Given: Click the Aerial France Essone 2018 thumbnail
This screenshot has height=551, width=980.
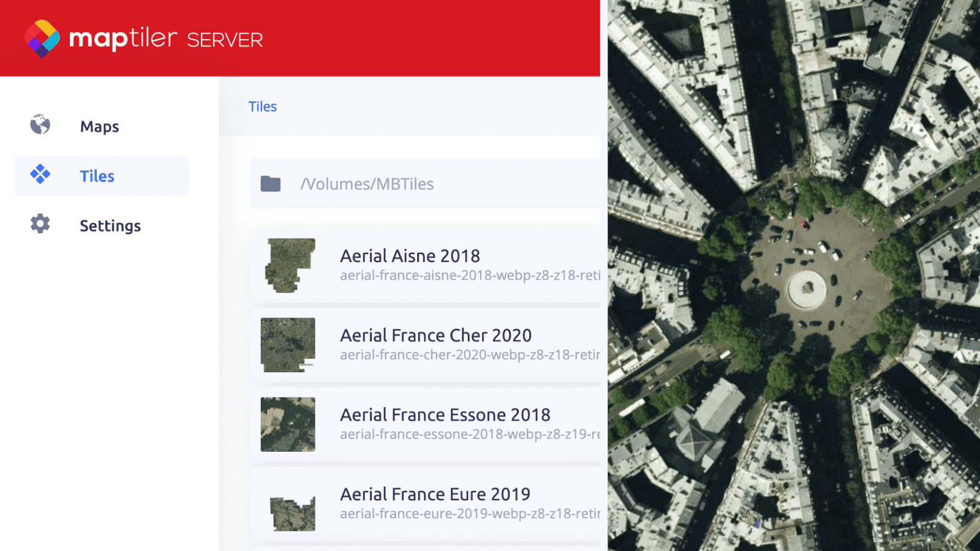Looking at the screenshot, I should pos(287,424).
